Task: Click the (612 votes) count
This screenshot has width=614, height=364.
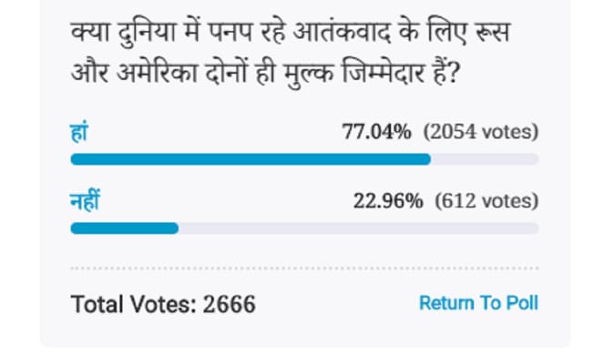Action: [x=486, y=201]
